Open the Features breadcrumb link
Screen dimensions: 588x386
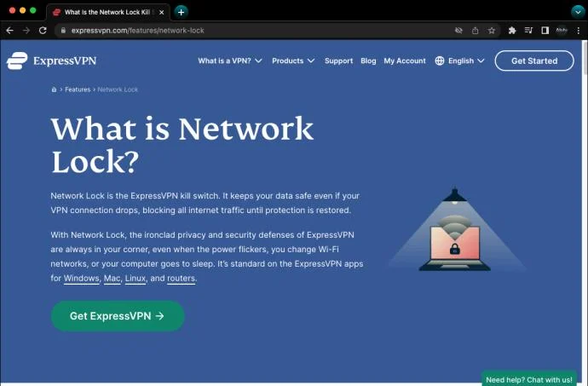click(x=78, y=89)
